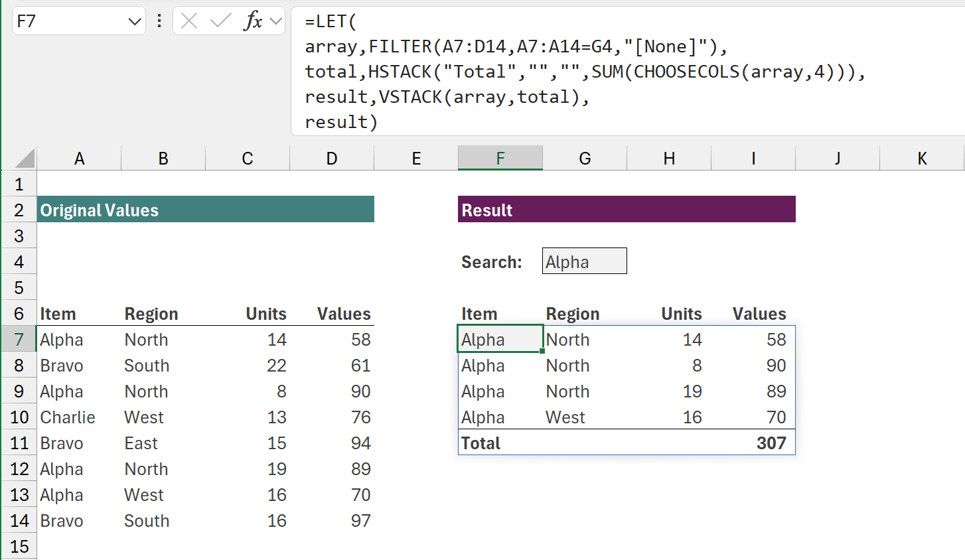The height and width of the screenshot is (560, 965).
Task: Click the Search: label cell
Action: pyautogui.click(x=491, y=261)
